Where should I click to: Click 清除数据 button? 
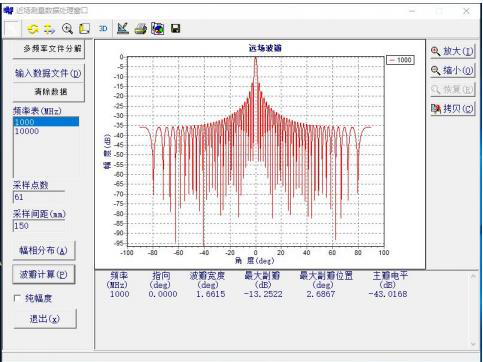49,92
